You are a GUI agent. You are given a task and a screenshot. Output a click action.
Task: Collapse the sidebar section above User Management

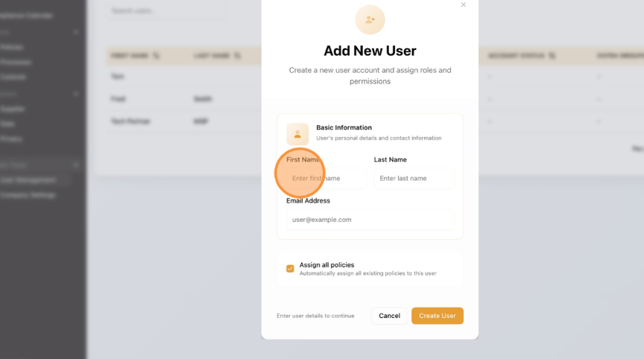76,165
